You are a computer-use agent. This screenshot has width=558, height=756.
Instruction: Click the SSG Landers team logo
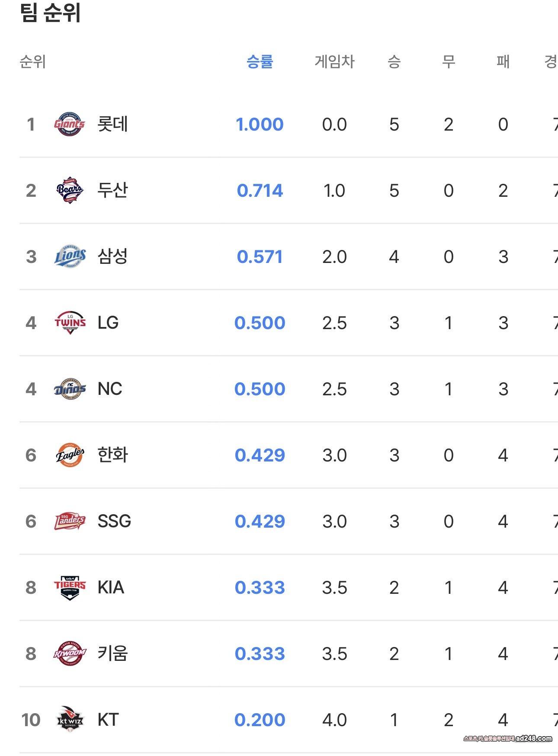click(70, 521)
